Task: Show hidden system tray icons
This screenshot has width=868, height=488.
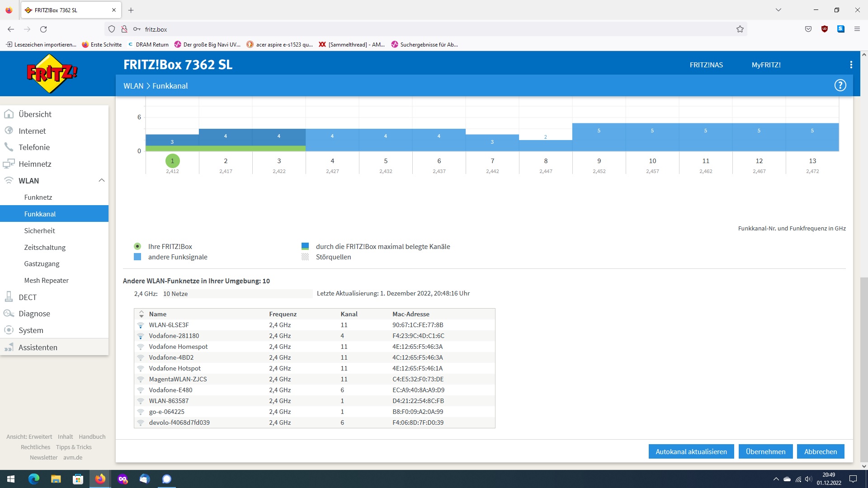Action: (x=776, y=479)
